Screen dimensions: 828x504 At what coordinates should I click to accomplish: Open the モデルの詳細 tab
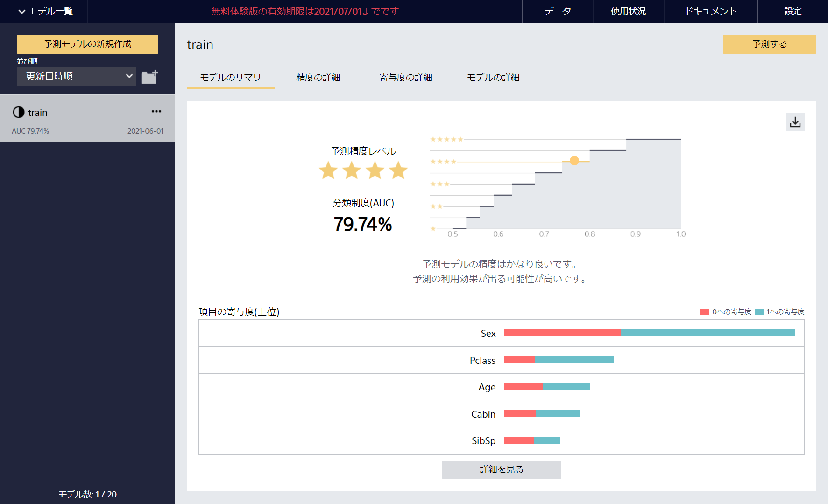click(x=493, y=78)
